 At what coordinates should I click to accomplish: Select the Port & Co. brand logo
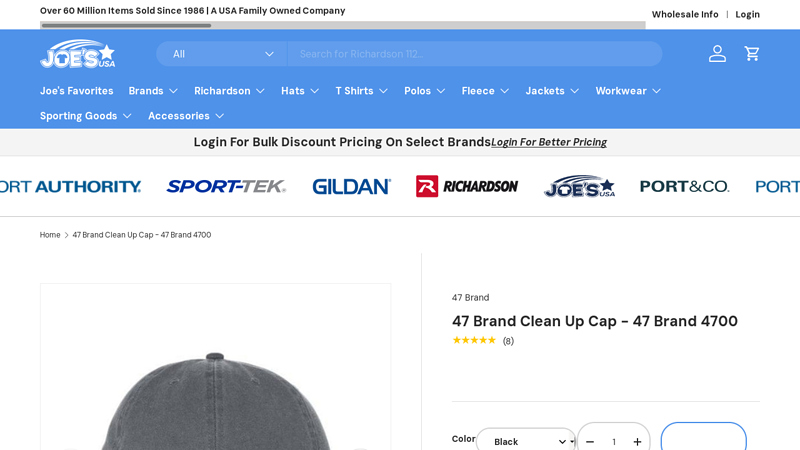point(685,186)
